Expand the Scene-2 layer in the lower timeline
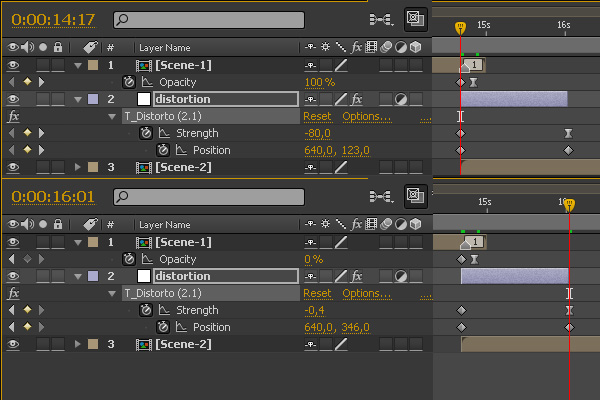 click(x=79, y=344)
